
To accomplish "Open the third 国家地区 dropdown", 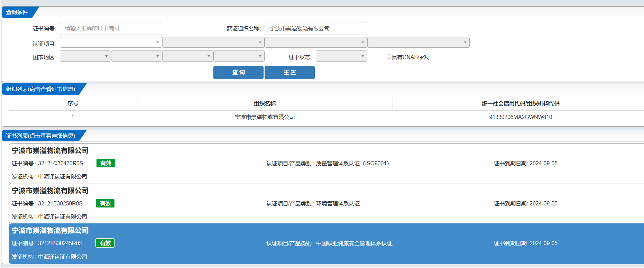I will [x=187, y=56].
